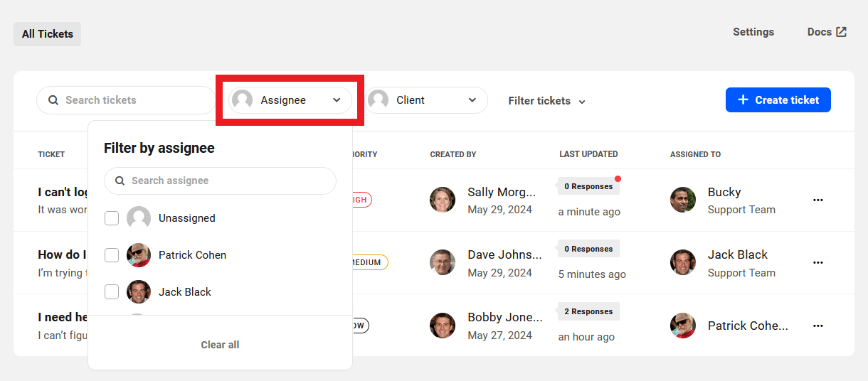Open the three-dot menu on Patrick Cohen's ticket row
This screenshot has width=868, height=381.
click(x=817, y=326)
